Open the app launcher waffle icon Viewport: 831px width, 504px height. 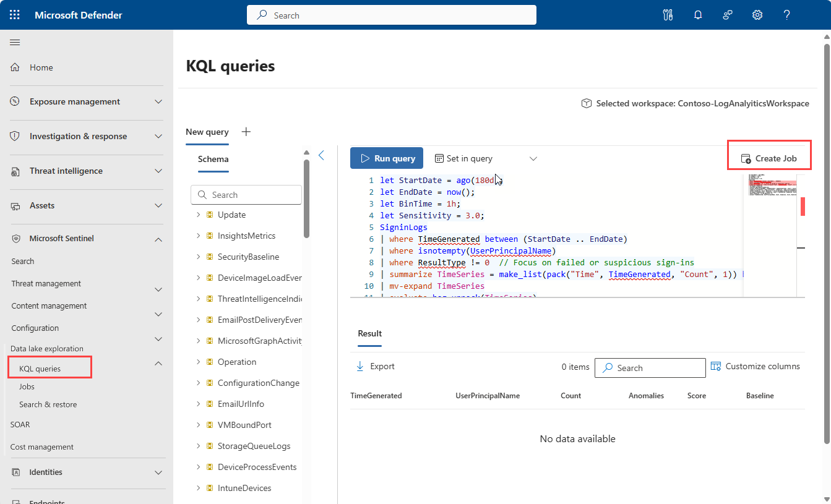point(15,15)
